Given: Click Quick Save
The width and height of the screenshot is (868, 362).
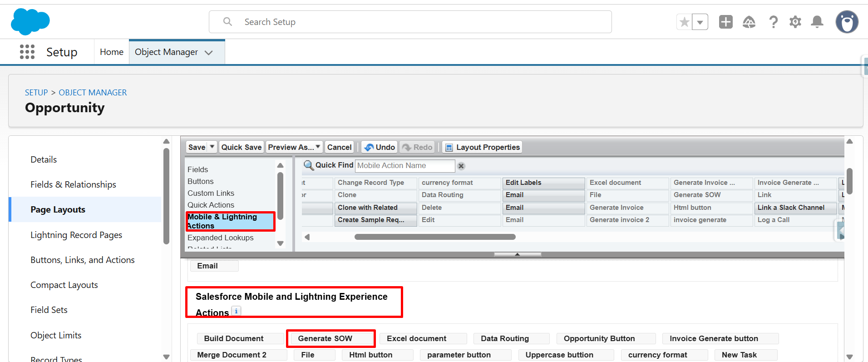Looking at the screenshot, I should (241, 147).
